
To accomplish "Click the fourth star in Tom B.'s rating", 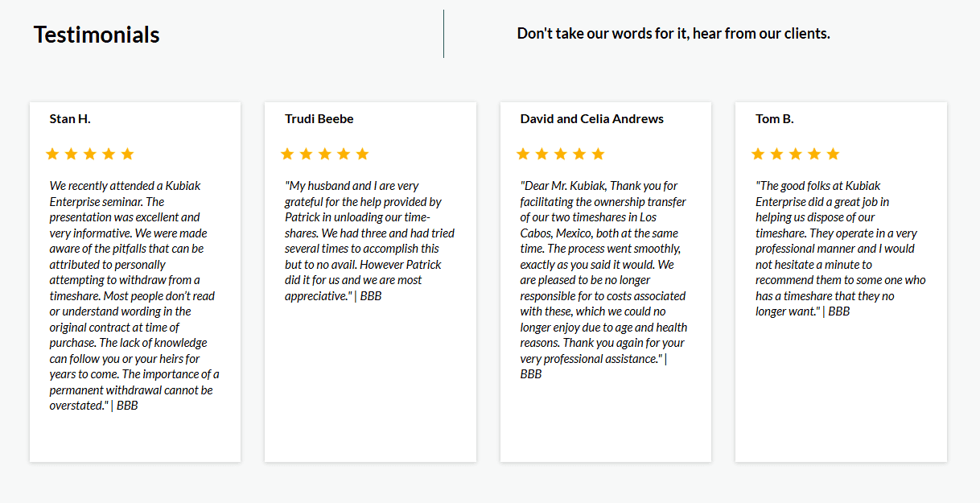I will 814,154.
